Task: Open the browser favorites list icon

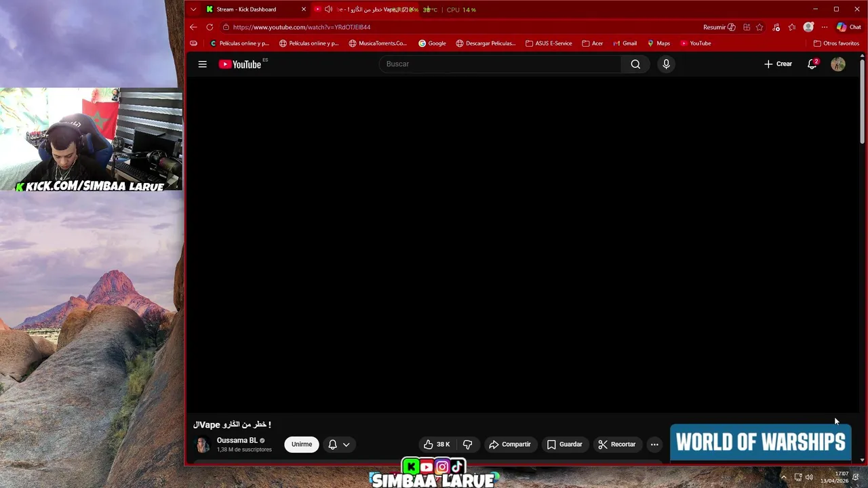Action: point(792,27)
